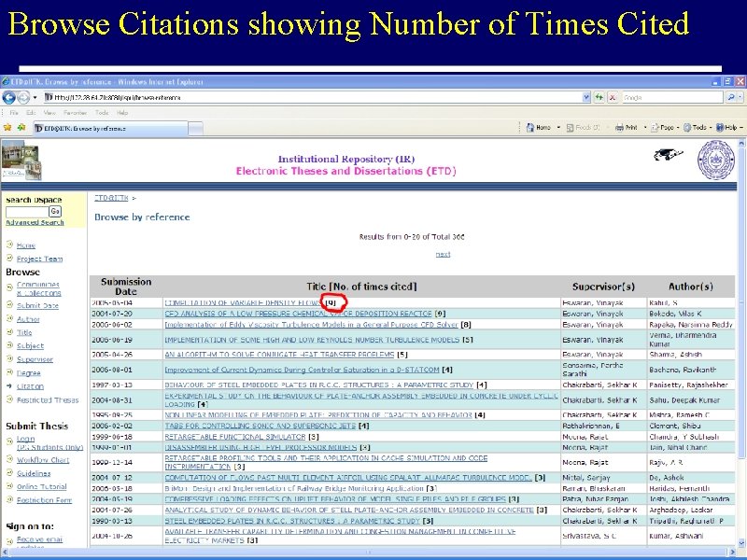Screen dimensions: 747x560
Task: Click the Home icon on command bar
Action: coord(530,128)
